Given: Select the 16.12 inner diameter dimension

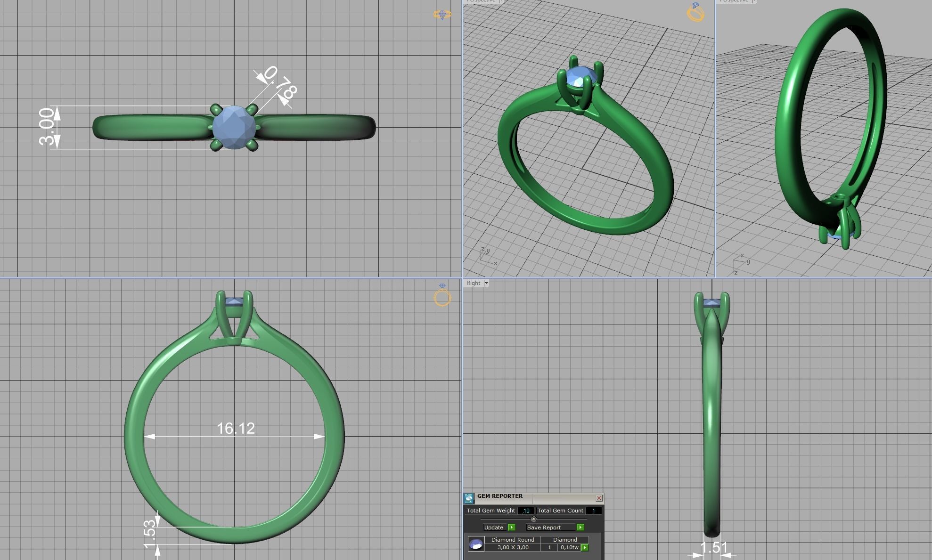Looking at the screenshot, I should click(x=236, y=428).
